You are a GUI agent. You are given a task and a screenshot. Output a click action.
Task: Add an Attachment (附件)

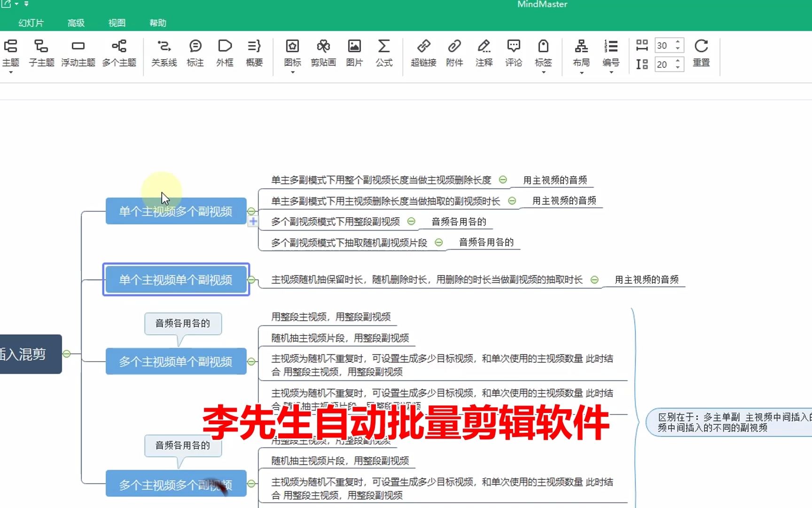point(454,53)
